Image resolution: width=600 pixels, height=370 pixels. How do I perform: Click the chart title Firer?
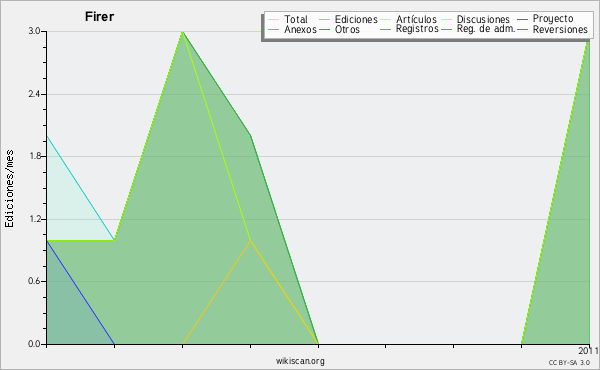pyautogui.click(x=99, y=17)
